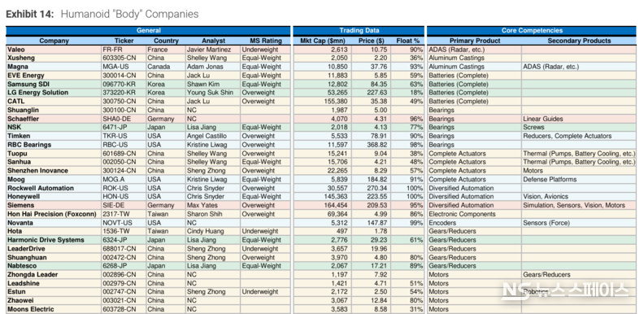Viewport: 644px width, 314px height.
Task: Click the Primary Product column header
Action: point(475,41)
